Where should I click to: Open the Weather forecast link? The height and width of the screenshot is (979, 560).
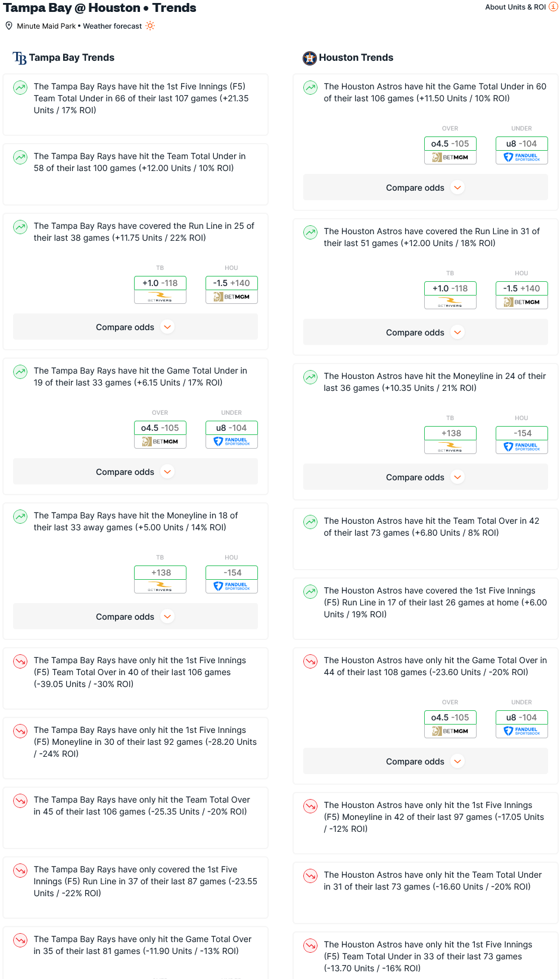[x=113, y=26]
